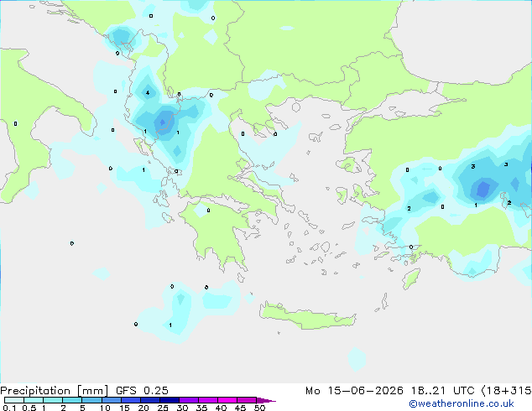Click the legend value label '20'

(143, 408)
